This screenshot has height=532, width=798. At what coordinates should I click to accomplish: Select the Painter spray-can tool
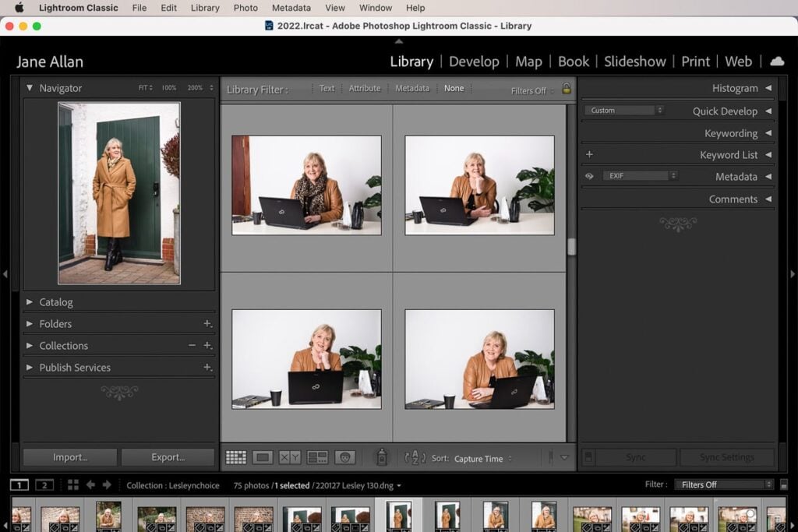click(x=382, y=456)
